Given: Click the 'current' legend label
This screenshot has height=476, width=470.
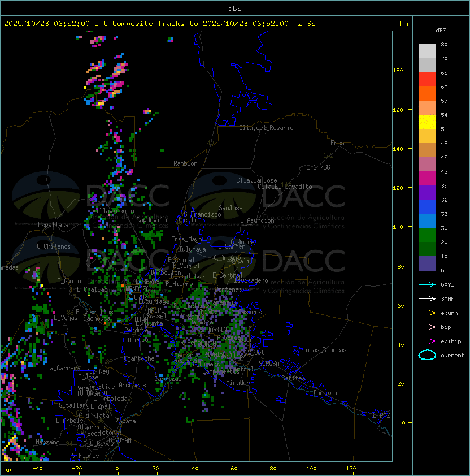Looking at the screenshot, I should [x=452, y=355].
